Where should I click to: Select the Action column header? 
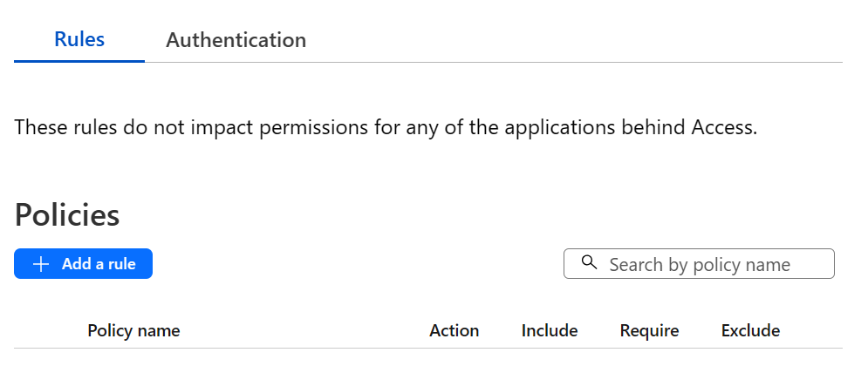(x=454, y=331)
